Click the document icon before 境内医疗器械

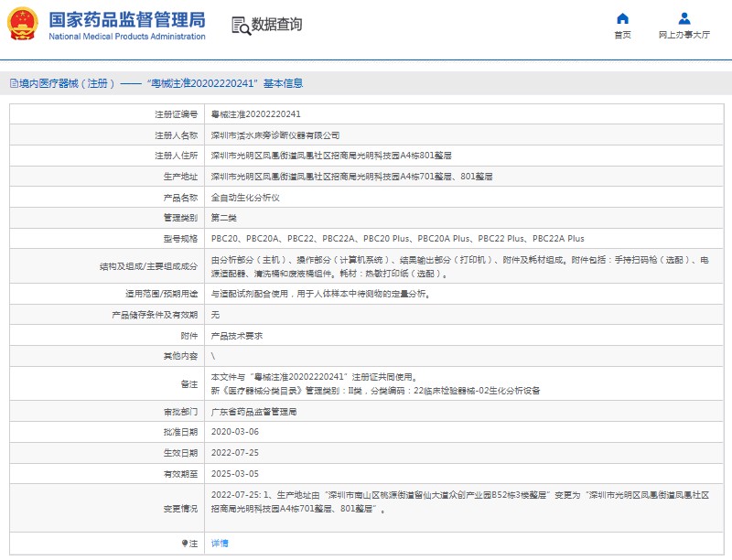click(x=12, y=83)
